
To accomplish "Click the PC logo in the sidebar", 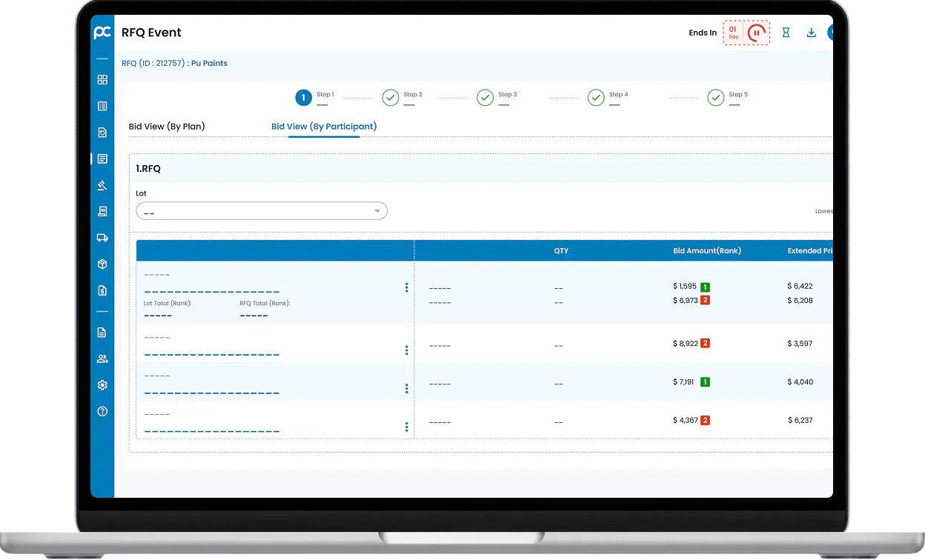I will click(x=102, y=33).
